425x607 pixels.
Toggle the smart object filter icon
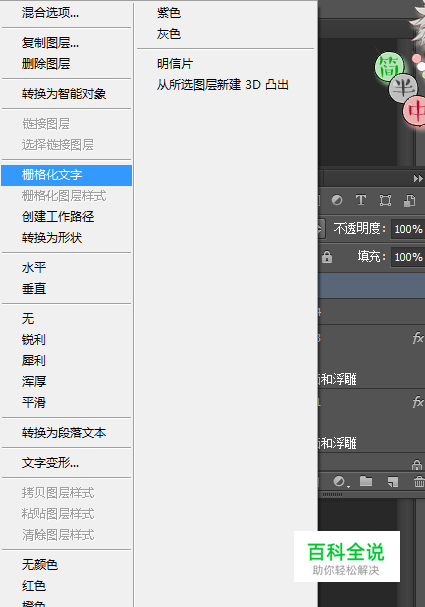[410, 200]
